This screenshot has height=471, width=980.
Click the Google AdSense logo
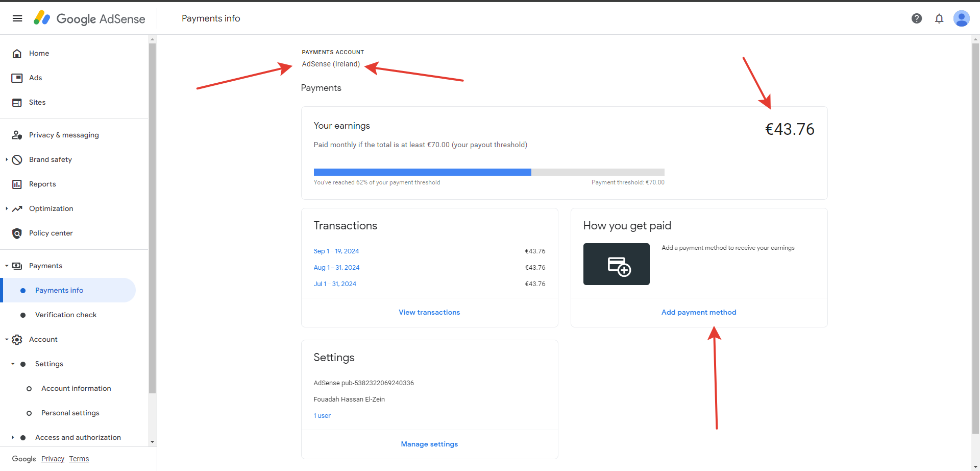point(89,18)
